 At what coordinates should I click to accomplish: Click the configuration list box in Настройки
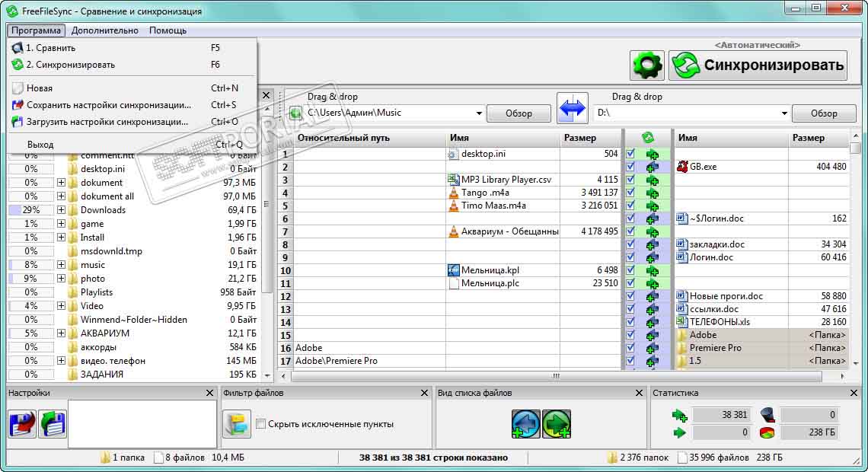point(142,424)
